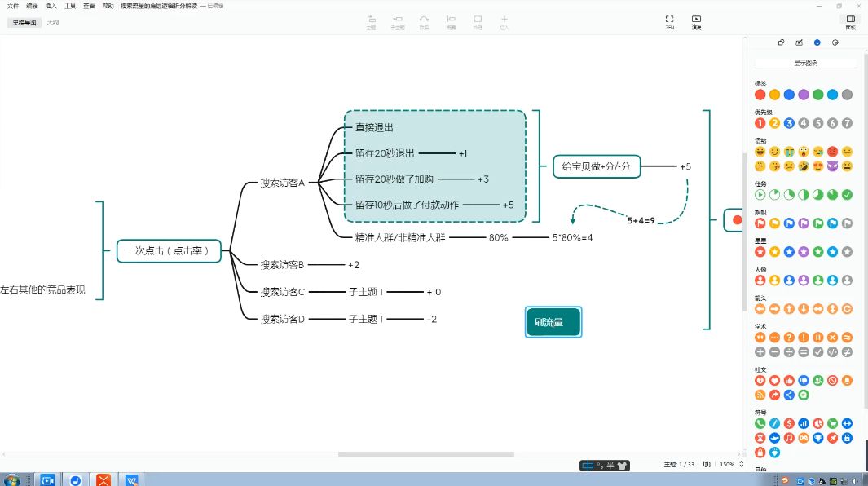Add the priority 1 marker
Screen dimensions: 868x486
[x=760, y=123]
